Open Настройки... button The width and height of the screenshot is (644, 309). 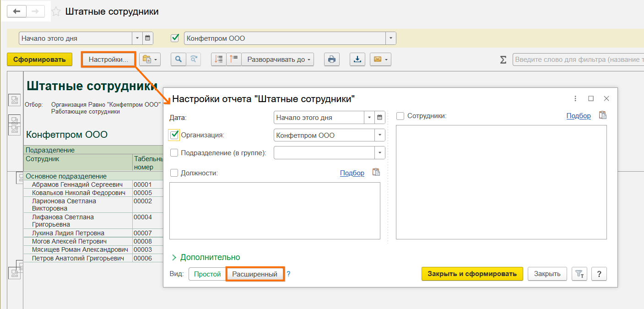coord(109,60)
